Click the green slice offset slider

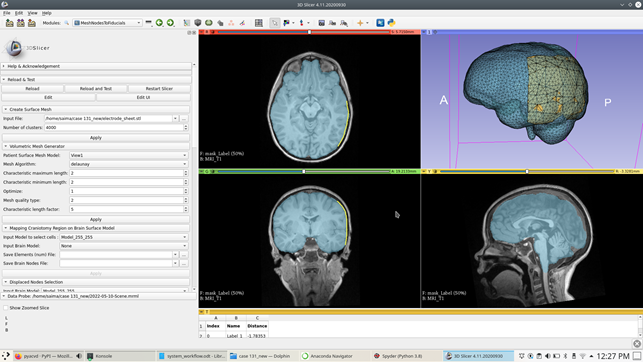(303, 171)
